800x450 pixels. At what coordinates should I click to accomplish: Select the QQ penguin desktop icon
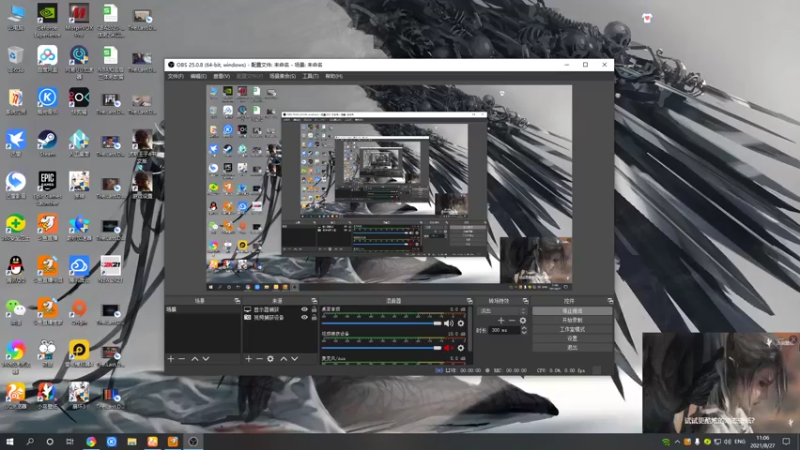pyautogui.click(x=15, y=270)
